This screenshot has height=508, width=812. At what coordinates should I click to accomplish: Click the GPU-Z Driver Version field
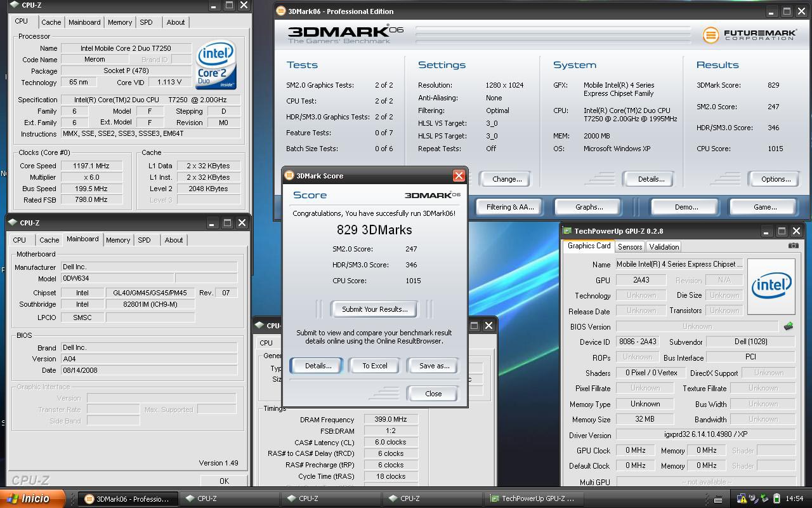tap(705, 435)
